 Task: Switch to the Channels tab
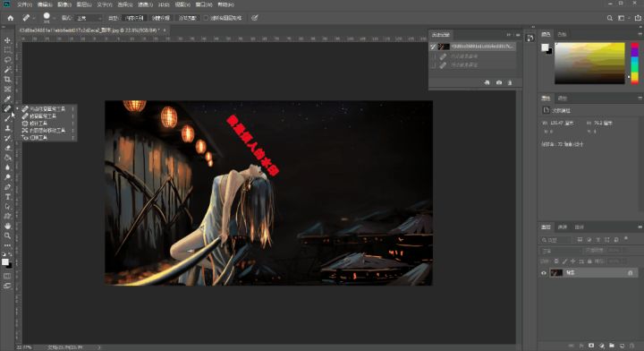point(563,227)
